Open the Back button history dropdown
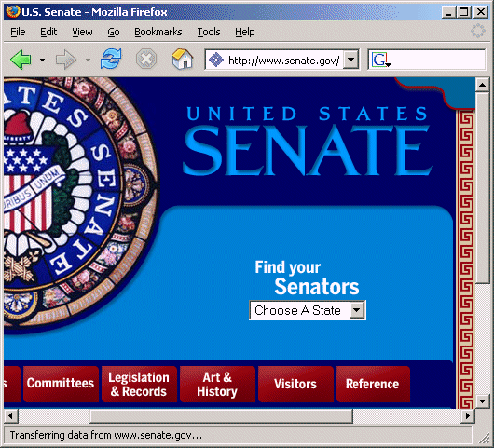This screenshot has height=448, width=494. (42, 60)
